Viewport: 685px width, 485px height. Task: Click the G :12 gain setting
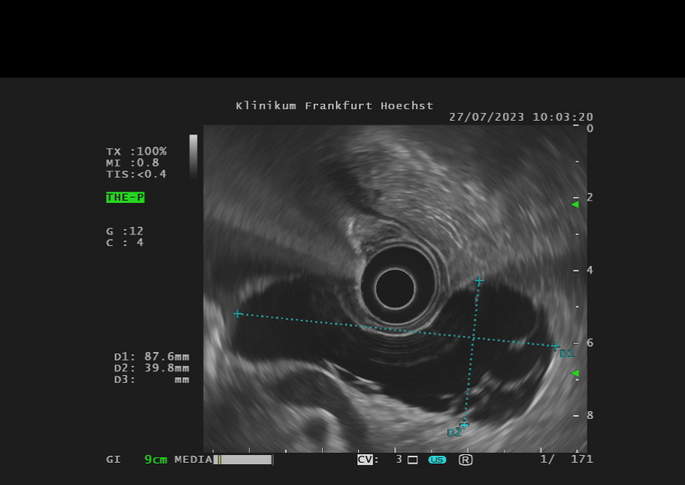pyautogui.click(x=125, y=231)
